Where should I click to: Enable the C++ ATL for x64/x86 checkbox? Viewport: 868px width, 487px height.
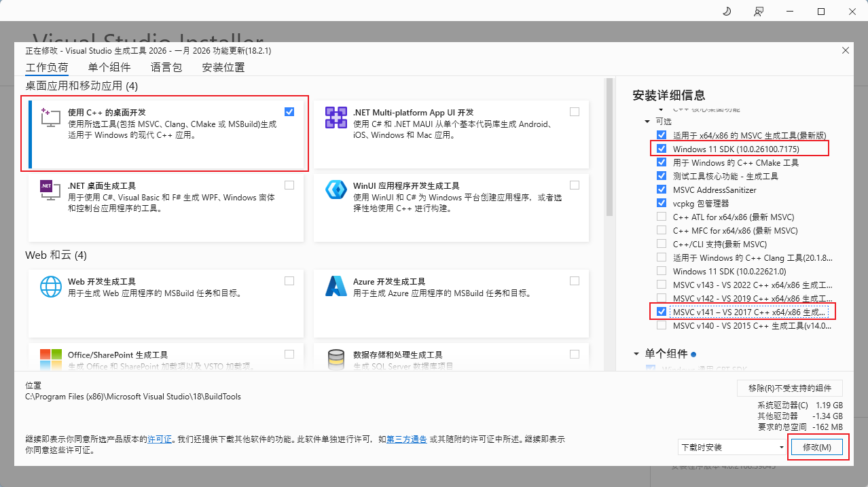tap(662, 217)
